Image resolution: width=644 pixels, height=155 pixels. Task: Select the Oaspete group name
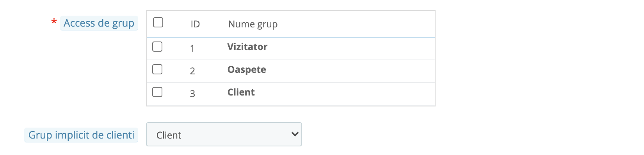(x=247, y=70)
